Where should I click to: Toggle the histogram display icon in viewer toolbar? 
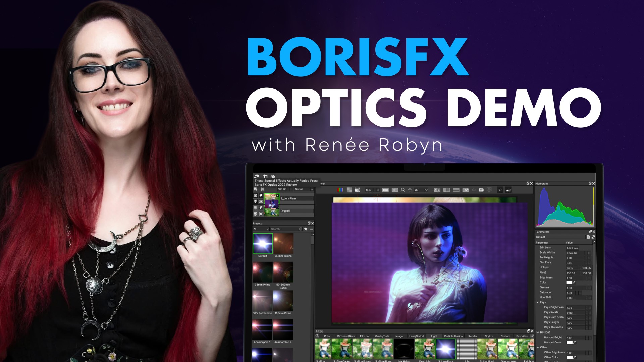coord(508,189)
